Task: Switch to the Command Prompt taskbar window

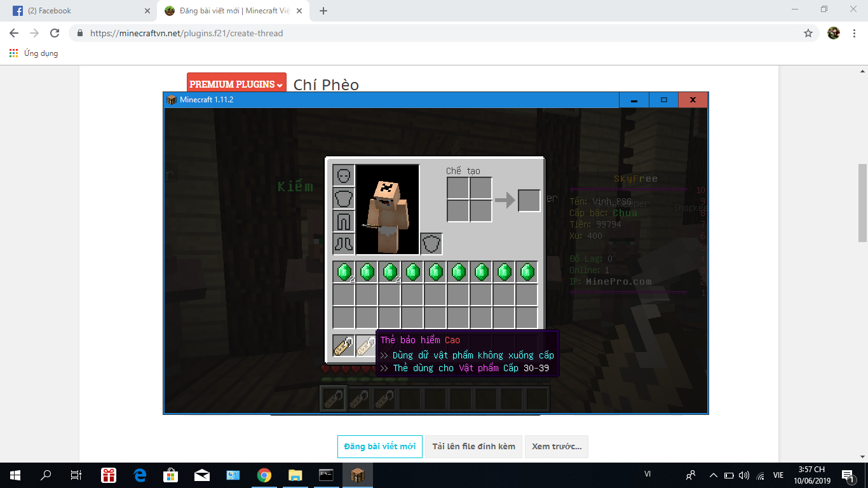Action: coord(327,475)
